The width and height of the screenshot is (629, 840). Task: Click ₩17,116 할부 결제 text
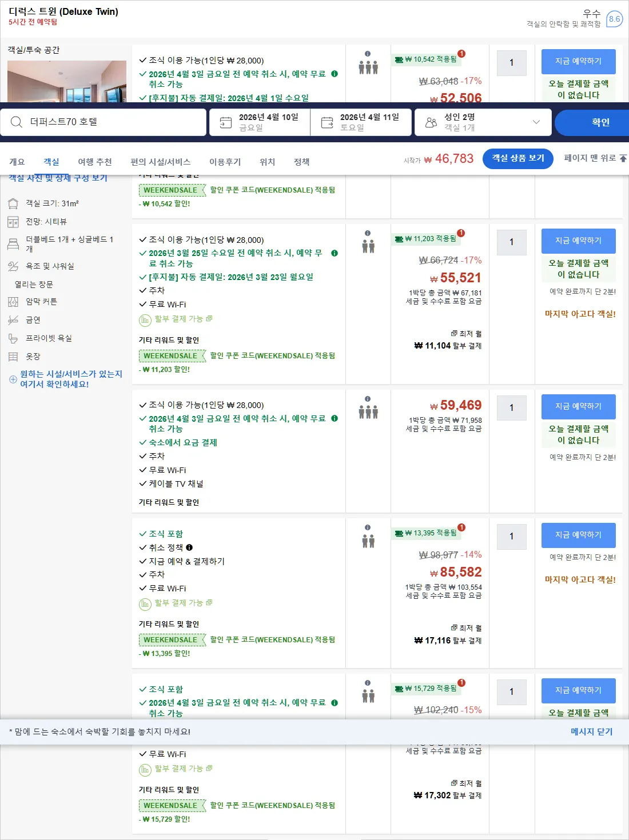point(448,641)
